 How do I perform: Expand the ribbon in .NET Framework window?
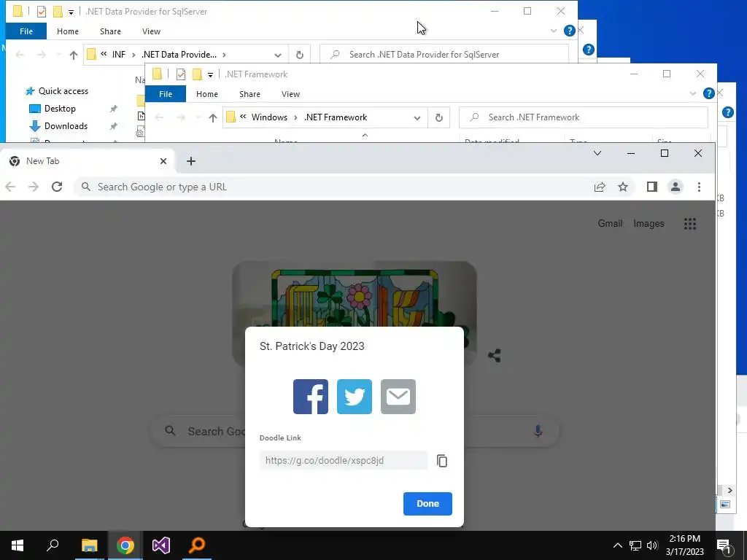point(693,94)
